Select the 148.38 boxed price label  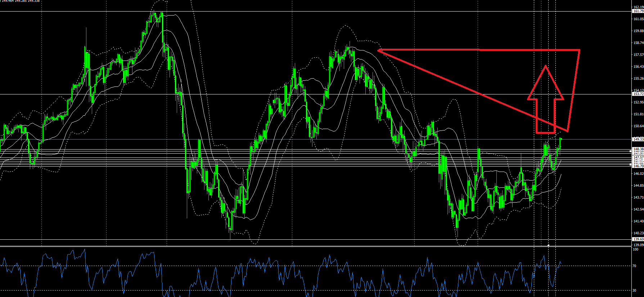638,149
